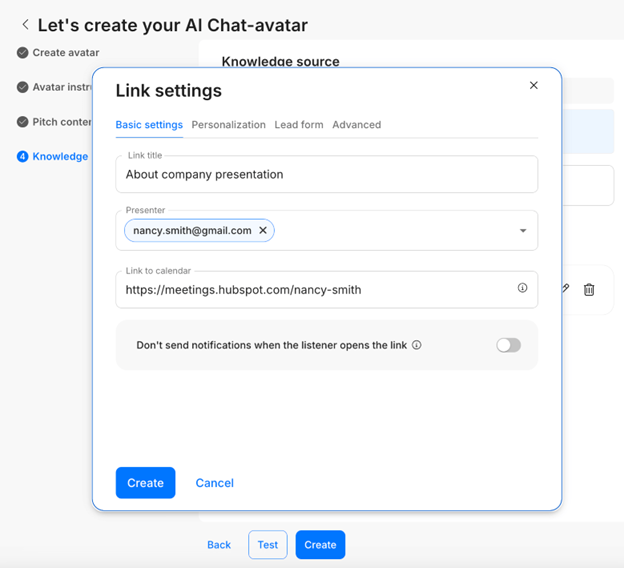Click the Create avatar step checkmark
Viewport: 624px width, 568px height.
click(22, 53)
